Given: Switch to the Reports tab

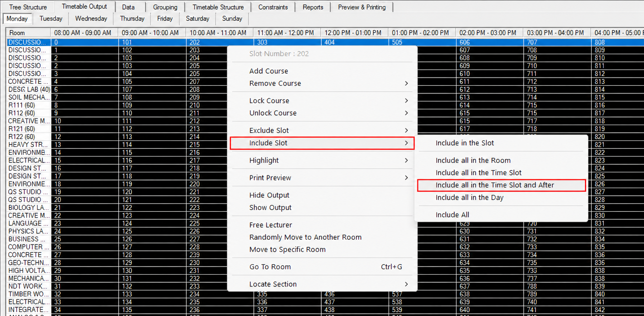Looking at the screenshot, I should coord(313,7).
